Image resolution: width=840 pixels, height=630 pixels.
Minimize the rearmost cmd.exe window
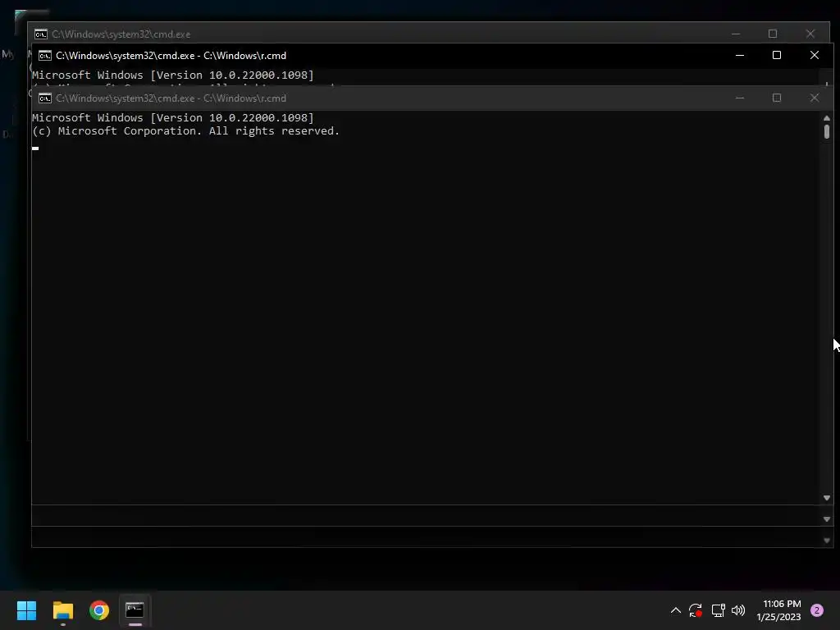(736, 34)
